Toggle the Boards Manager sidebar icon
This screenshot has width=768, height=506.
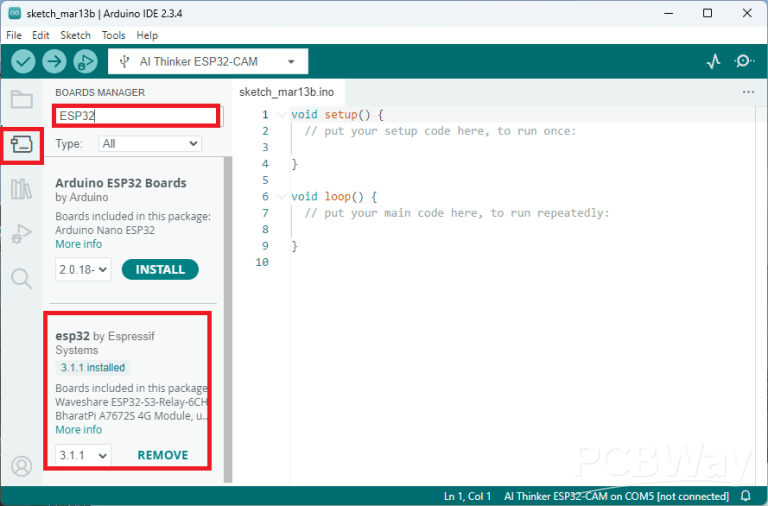point(22,145)
